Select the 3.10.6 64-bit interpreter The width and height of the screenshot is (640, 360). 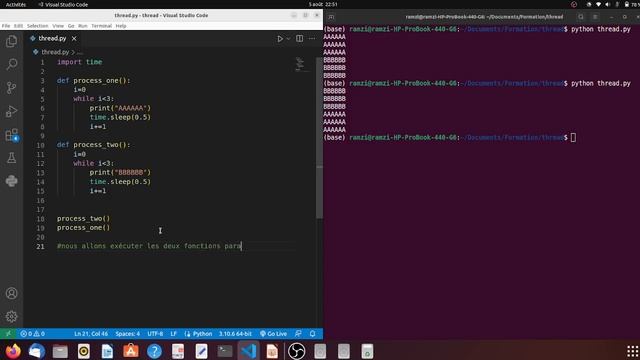(x=235, y=333)
